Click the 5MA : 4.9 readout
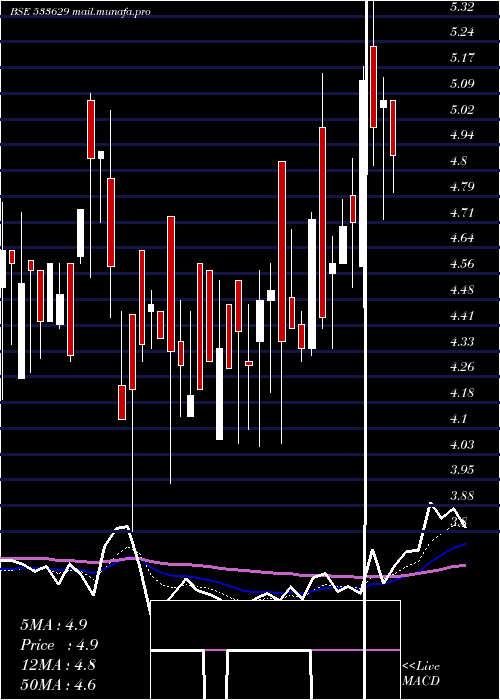This screenshot has height=700, width=500. pyautogui.click(x=54, y=625)
